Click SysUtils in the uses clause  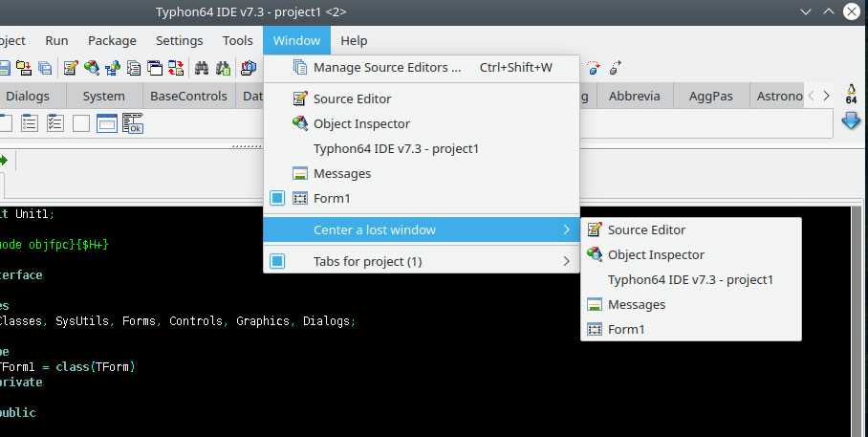pyautogui.click(x=82, y=321)
